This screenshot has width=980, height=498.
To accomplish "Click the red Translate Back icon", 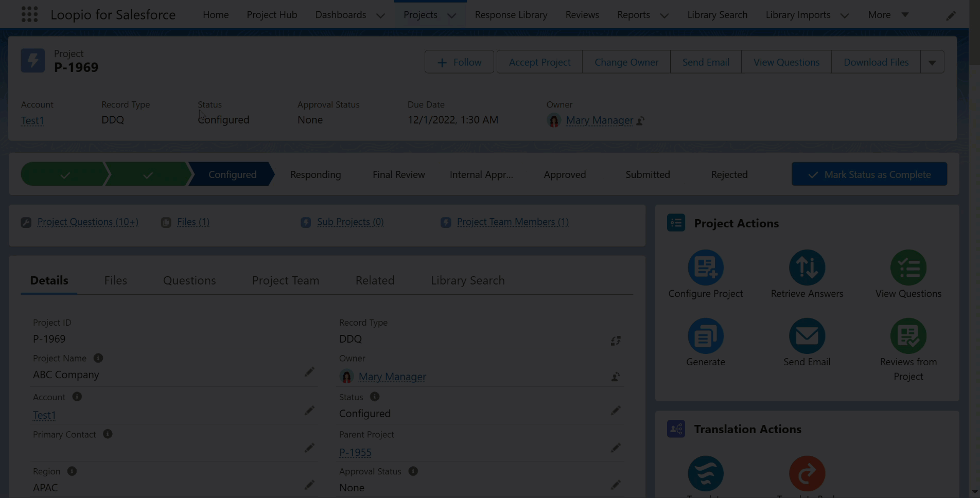I will [x=807, y=473].
